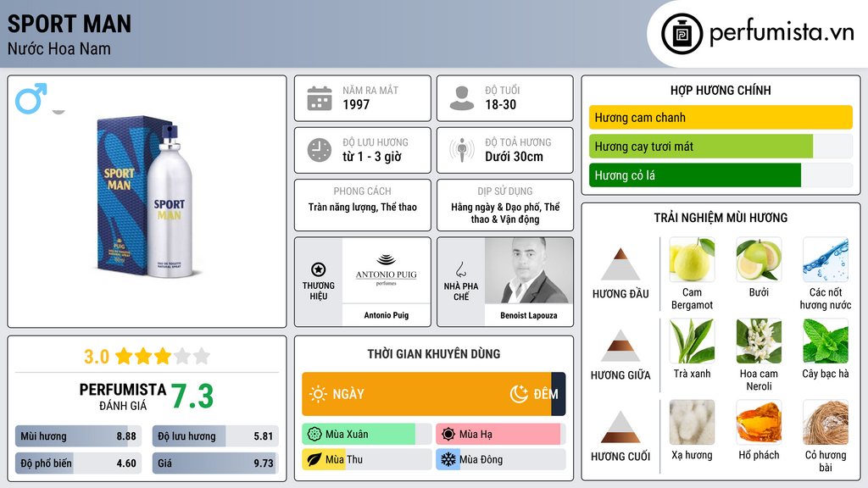Click the Nước Hoa Nam subtitle
The image size is (868, 488).
(x=58, y=48)
